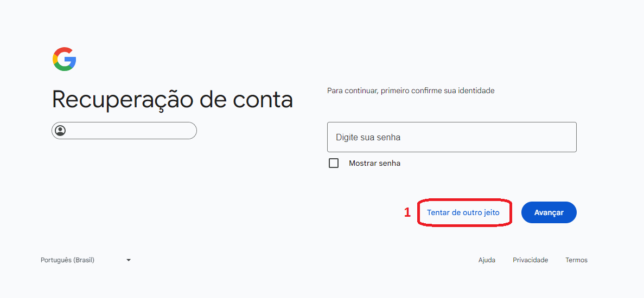
Task: Click the 'Mostrar senha' label text
Action: coord(374,163)
